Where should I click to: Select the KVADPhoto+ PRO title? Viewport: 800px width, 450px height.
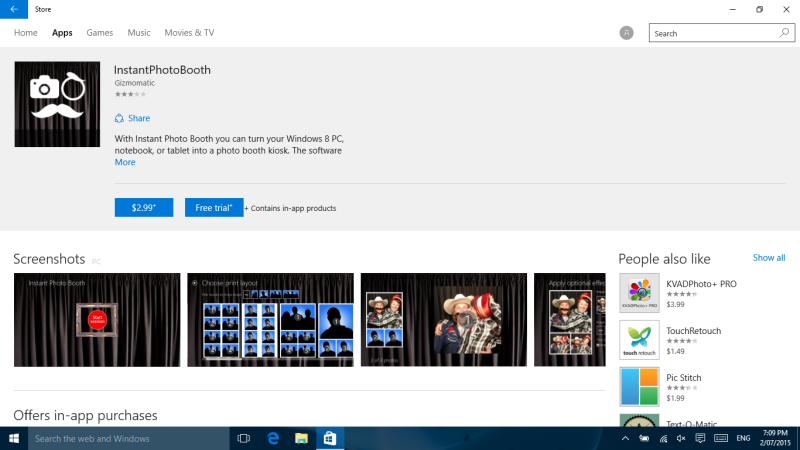click(x=702, y=284)
